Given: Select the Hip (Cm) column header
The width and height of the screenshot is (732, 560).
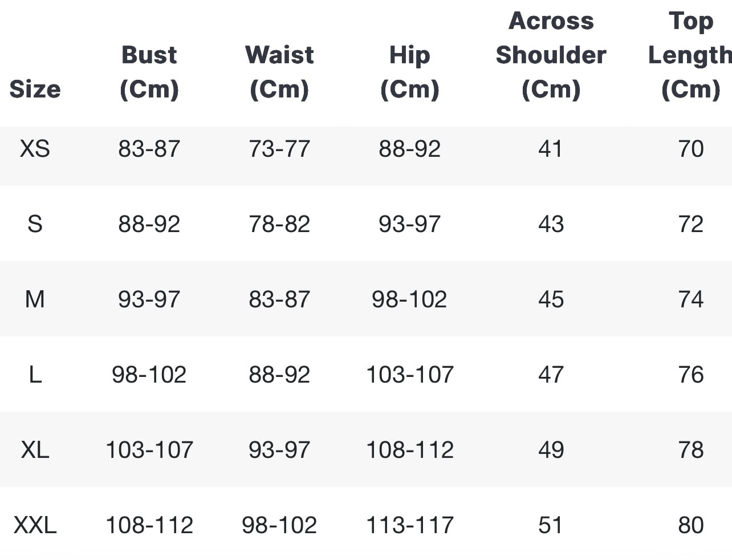Looking at the screenshot, I should click(x=409, y=72).
